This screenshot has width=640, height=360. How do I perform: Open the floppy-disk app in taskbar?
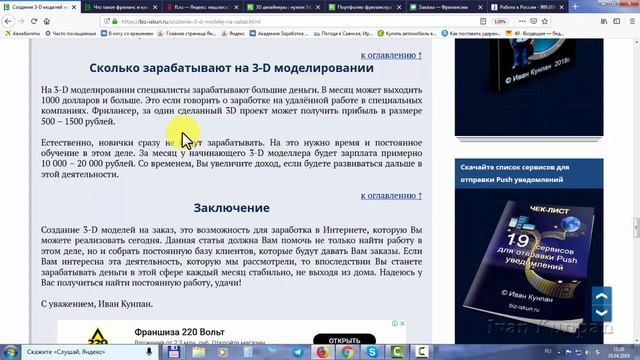tap(173, 352)
